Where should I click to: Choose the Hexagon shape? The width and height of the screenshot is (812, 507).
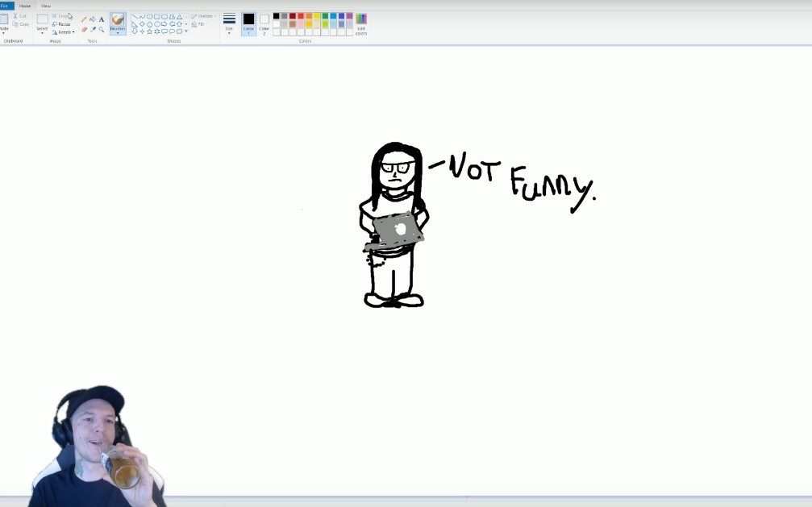pos(157,24)
